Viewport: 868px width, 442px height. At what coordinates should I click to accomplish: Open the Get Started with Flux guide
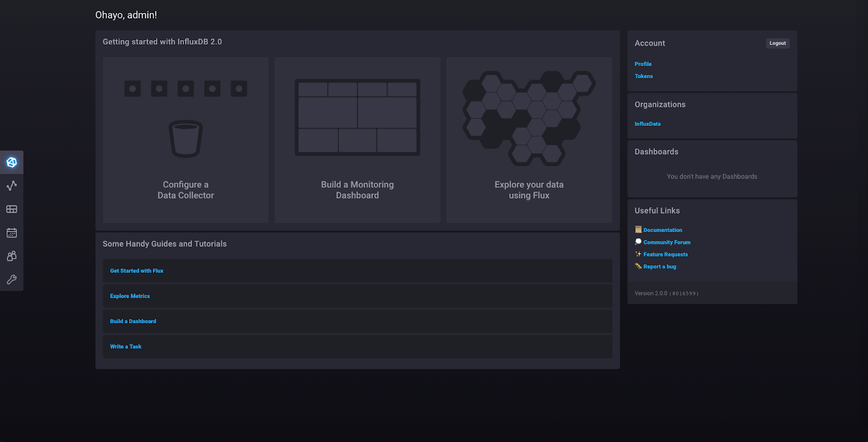[137, 271]
